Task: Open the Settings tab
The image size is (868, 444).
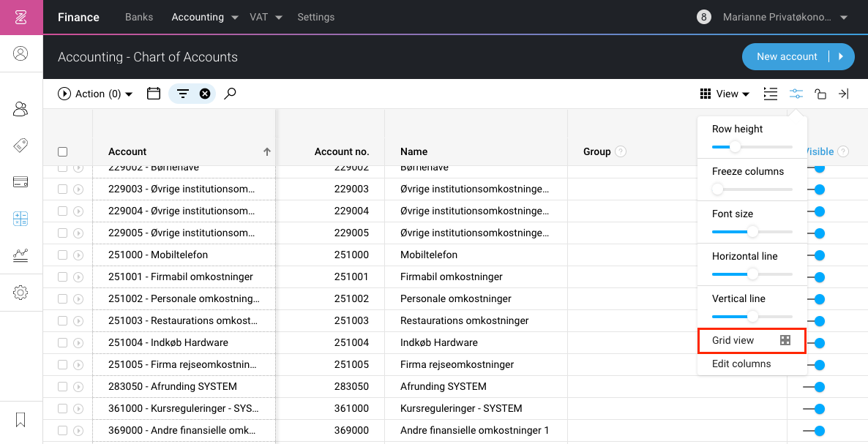Action: 315,17
